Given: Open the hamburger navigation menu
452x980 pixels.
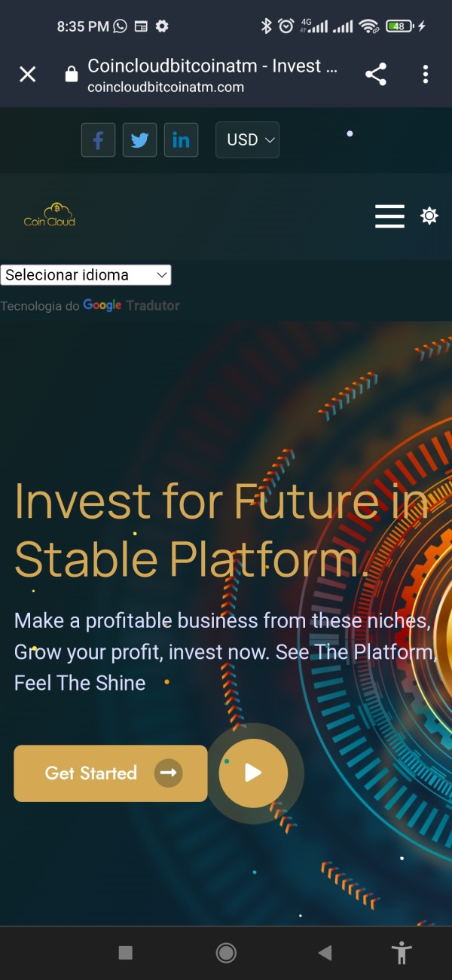Looking at the screenshot, I should click(389, 216).
